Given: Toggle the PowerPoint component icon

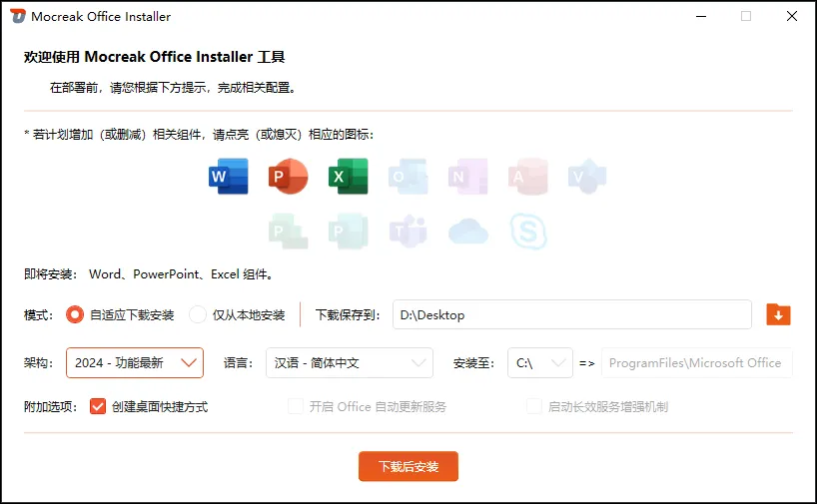Looking at the screenshot, I should pos(288,177).
